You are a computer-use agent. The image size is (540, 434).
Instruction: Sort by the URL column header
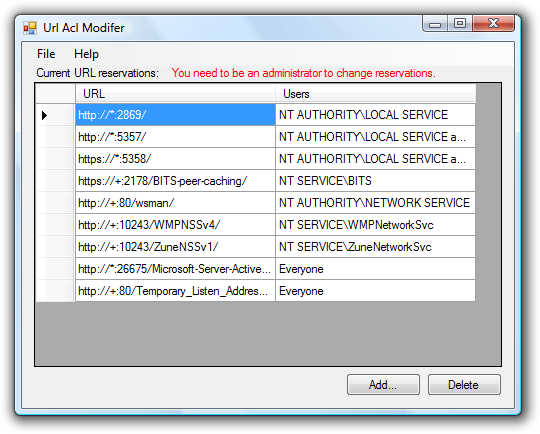pyautogui.click(x=175, y=94)
